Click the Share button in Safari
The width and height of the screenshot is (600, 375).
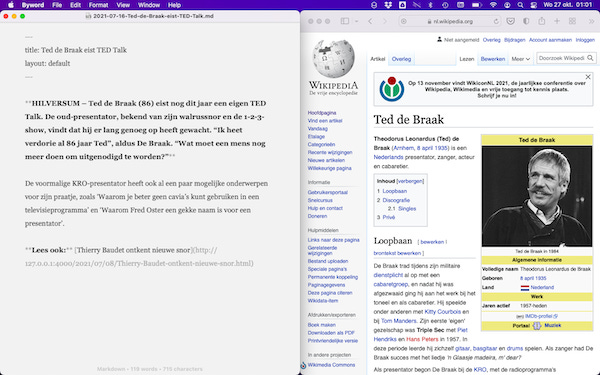[x=541, y=21]
